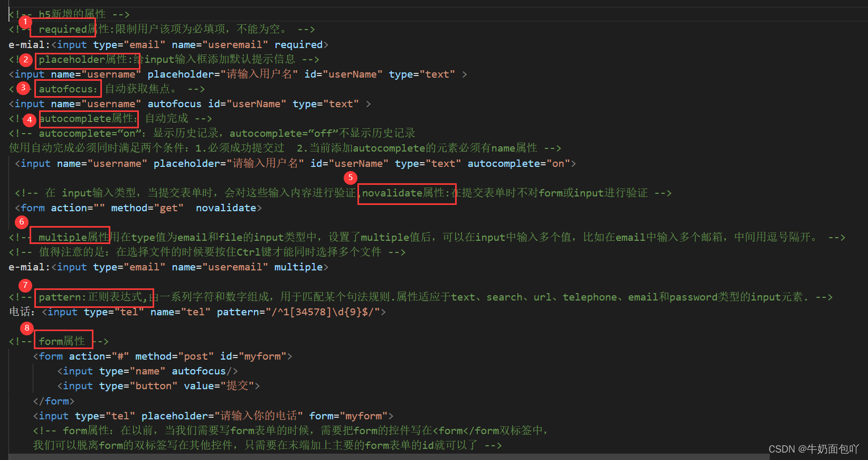Click the comment line starting with "form属性: 在以前"

[x=291, y=431]
